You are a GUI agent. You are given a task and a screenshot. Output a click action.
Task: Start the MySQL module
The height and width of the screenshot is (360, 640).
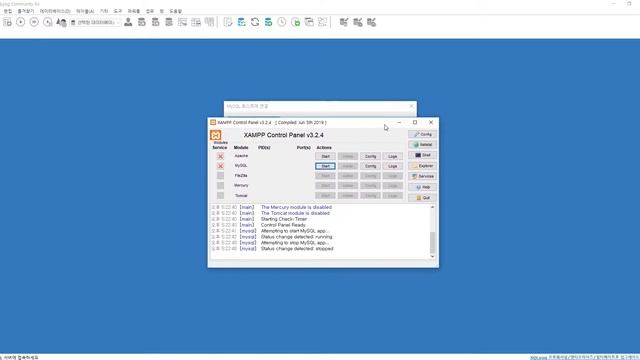(325, 166)
